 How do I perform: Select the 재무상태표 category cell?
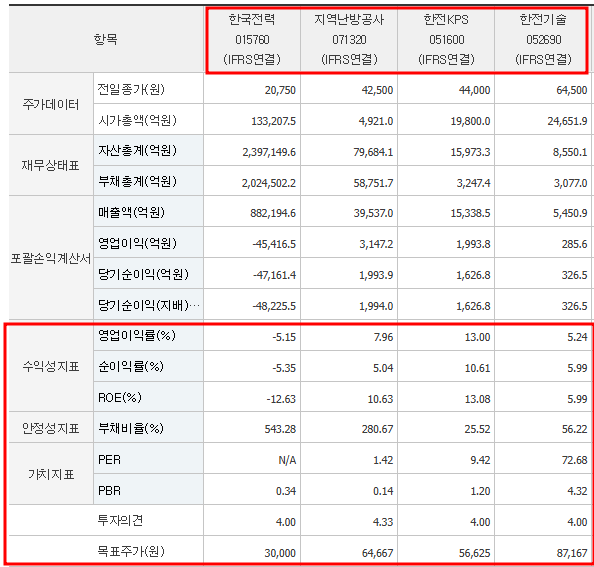(x=51, y=166)
